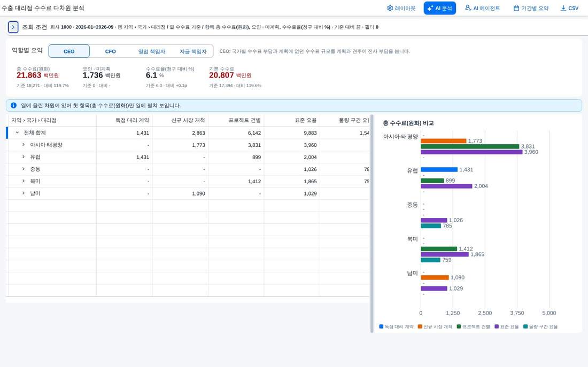Screen dimensions: 588x367
Task: Toggle 신규 시장 개척 legend orange swatch
Action: click(x=420, y=326)
